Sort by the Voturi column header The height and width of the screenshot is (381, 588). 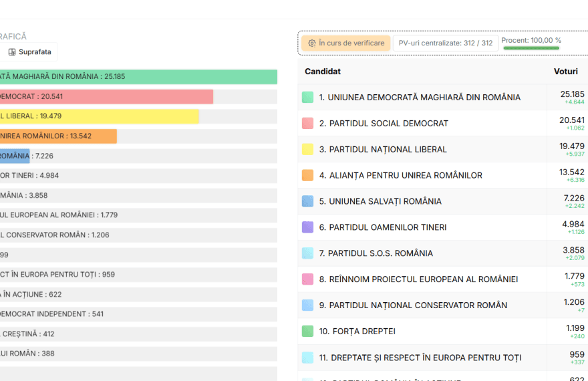pos(565,72)
